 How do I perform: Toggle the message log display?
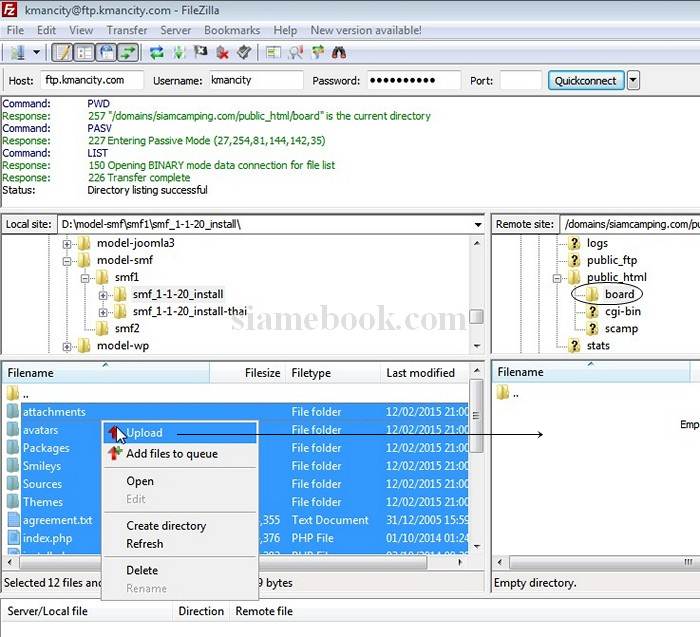click(62, 53)
